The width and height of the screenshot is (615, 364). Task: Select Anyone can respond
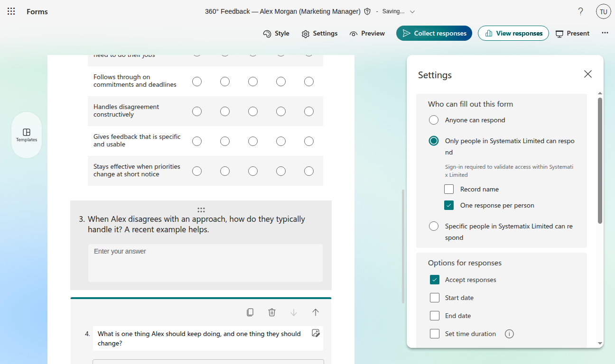pos(434,120)
